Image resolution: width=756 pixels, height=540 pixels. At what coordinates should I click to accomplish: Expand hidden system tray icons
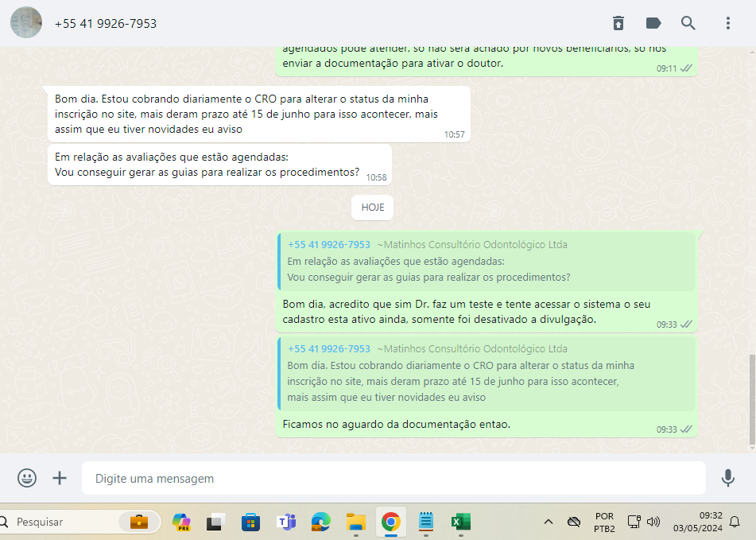[x=548, y=523]
